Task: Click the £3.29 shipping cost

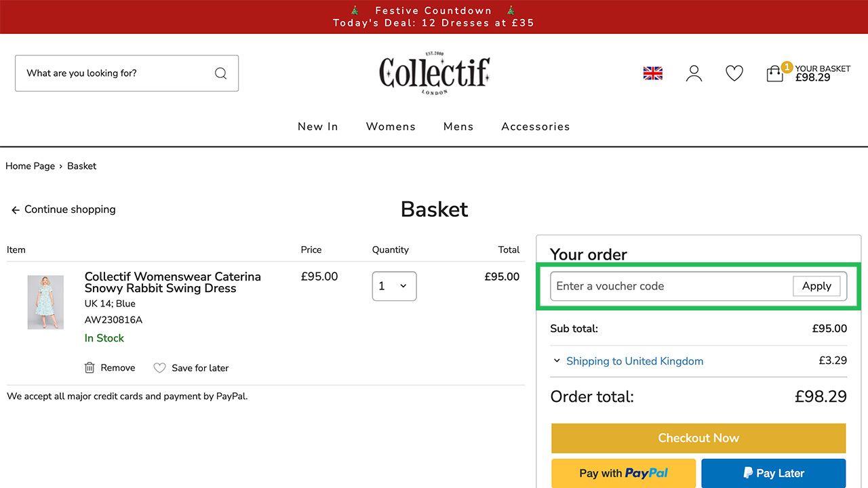Action: (833, 361)
